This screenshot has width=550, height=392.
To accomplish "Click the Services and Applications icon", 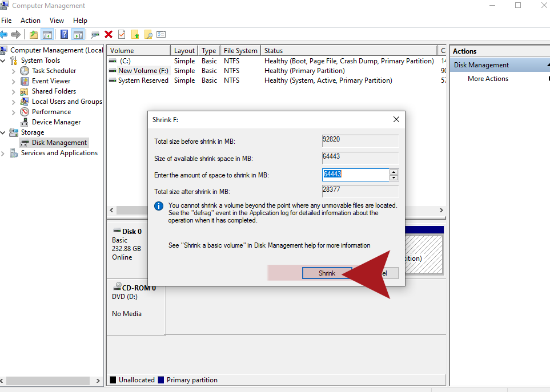I will point(14,153).
